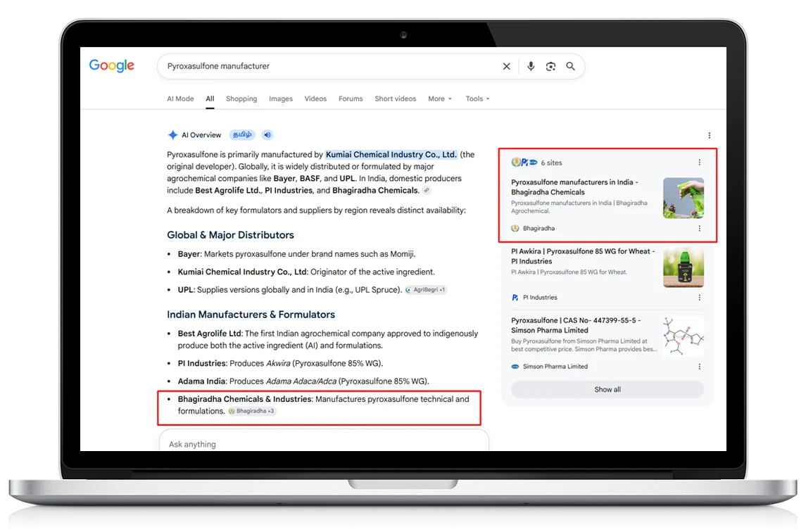Click the Adama India bullet text
This screenshot has width=806, height=532.
(x=303, y=381)
